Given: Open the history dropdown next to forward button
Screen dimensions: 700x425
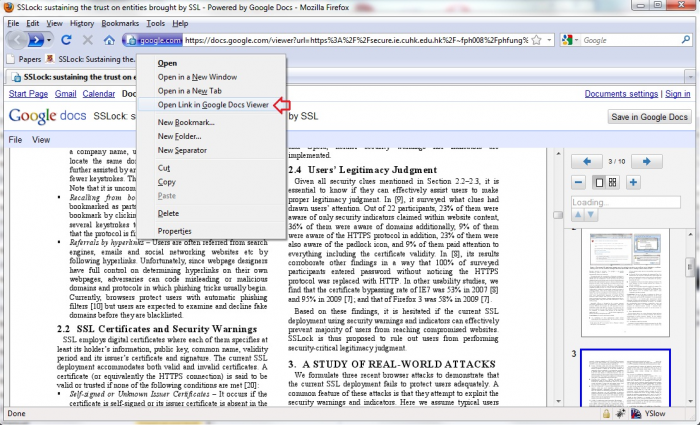Looking at the screenshot, I should [49, 41].
